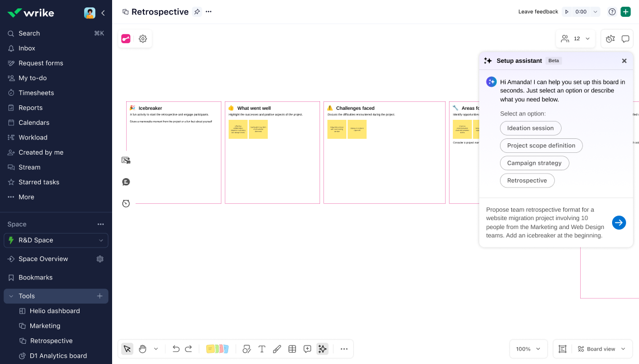Click the Undo arrow icon
Image resolution: width=639 pixels, height=364 pixels.
coord(175,348)
